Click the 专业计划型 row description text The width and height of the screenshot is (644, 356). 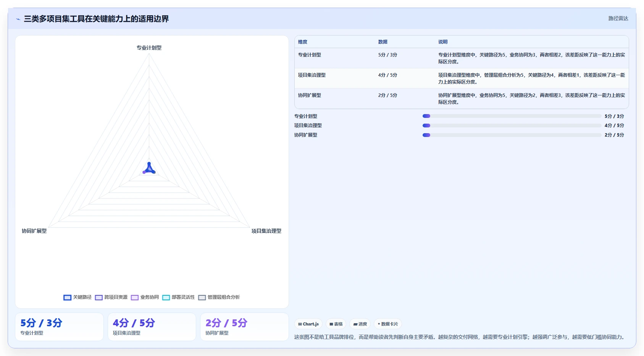click(x=532, y=58)
